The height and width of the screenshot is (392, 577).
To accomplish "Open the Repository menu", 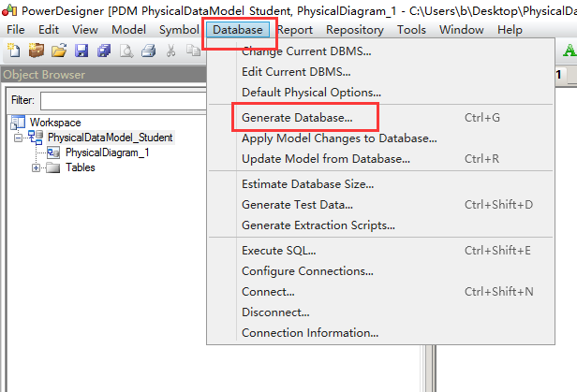I will click(x=354, y=30).
